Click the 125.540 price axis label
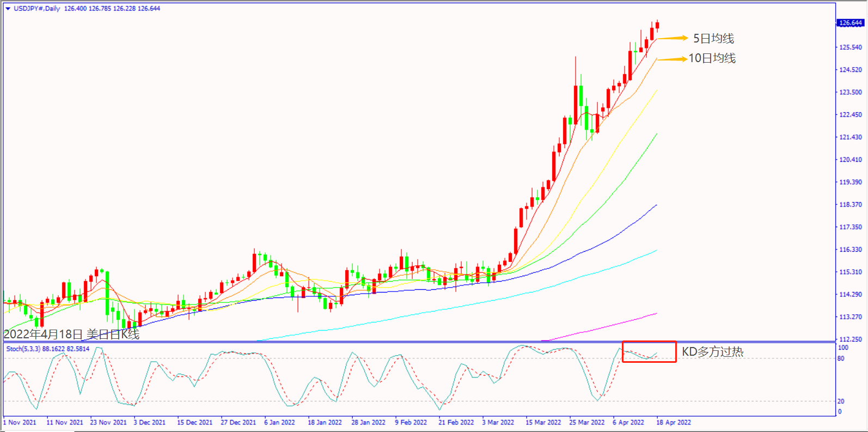The height and width of the screenshot is (432, 868). click(851, 47)
